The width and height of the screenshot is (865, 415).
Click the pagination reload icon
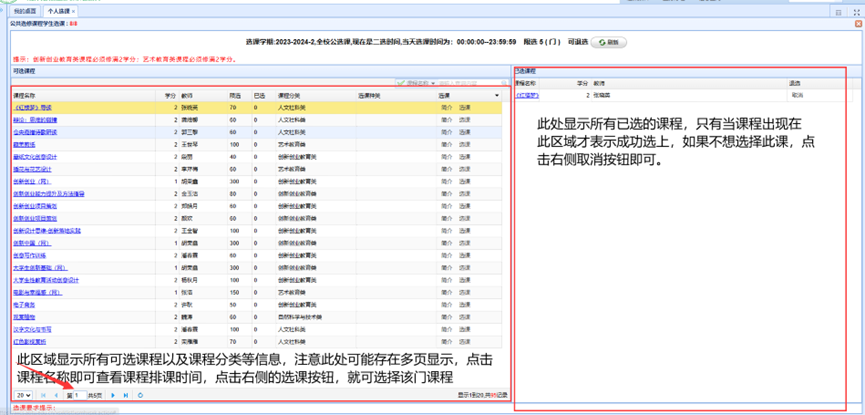[142, 395]
